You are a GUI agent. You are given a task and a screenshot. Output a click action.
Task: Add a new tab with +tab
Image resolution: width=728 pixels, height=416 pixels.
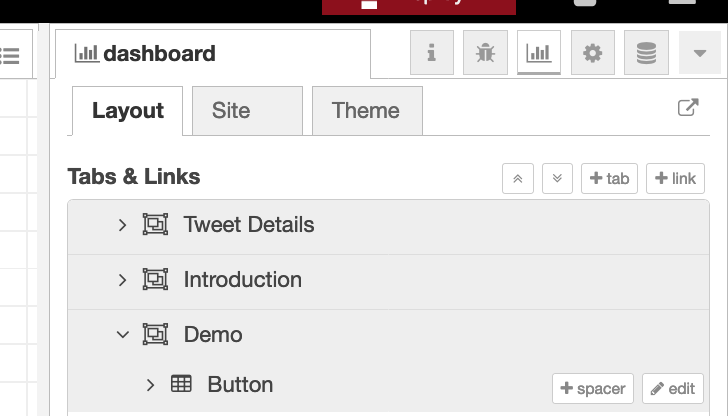pos(609,178)
